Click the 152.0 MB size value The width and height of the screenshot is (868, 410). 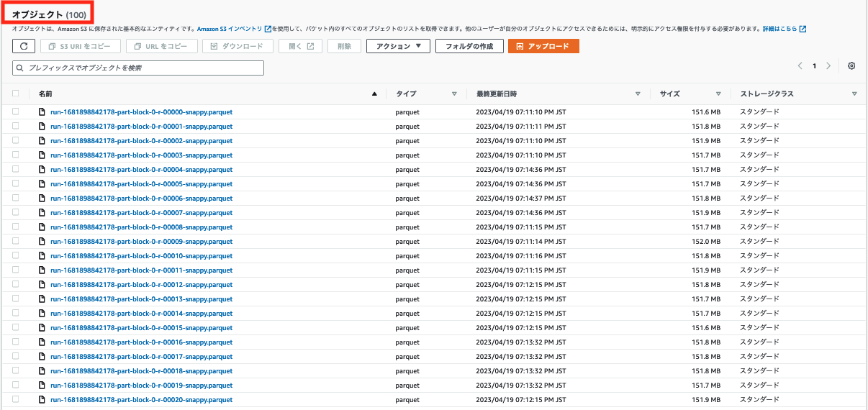coord(705,242)
